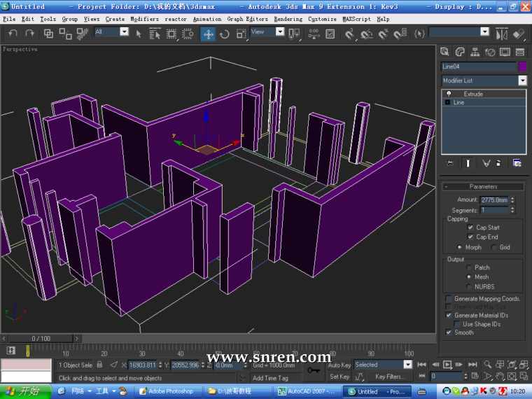This screenshot has width=532, height=399.
Task: Click the Amount value input field
Action: click(493, 200)
